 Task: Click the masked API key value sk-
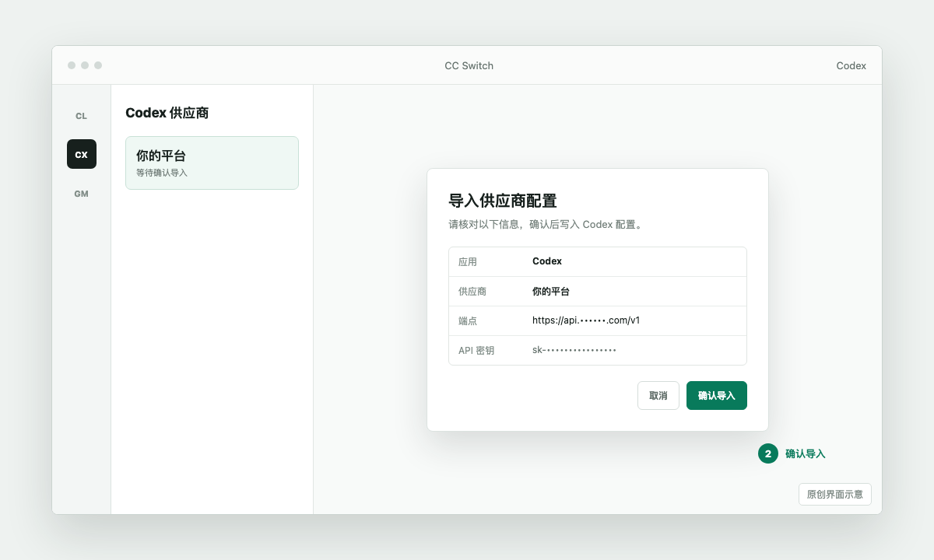pos(574,350)
